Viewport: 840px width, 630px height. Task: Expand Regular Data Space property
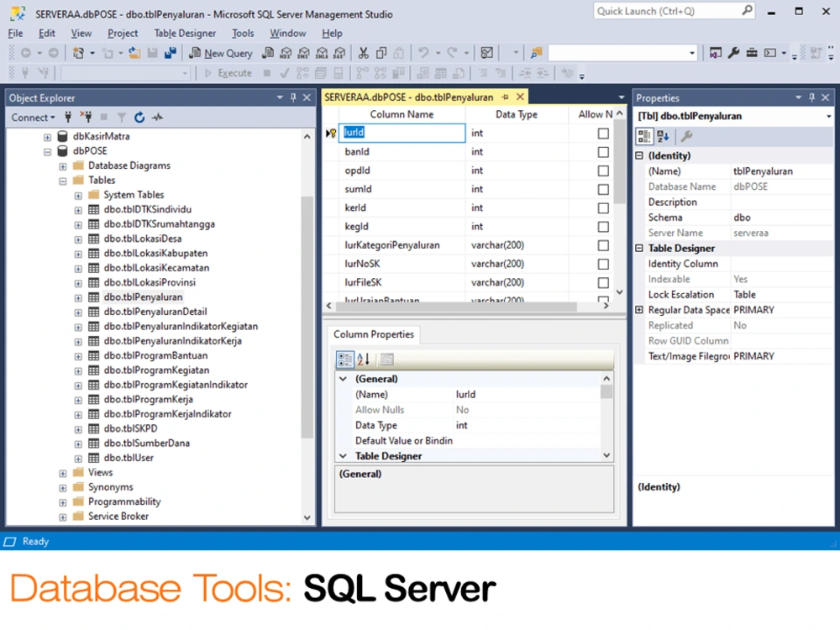coord(639,310)
